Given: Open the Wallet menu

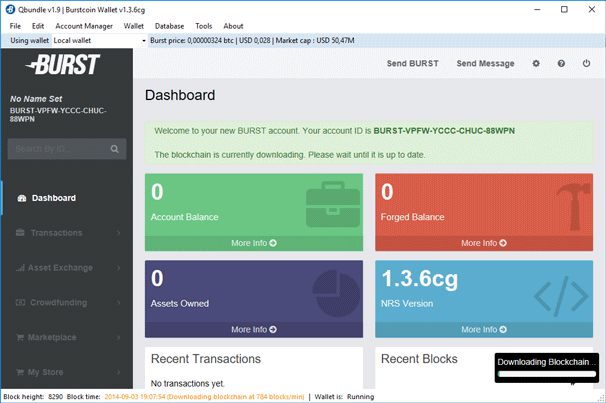Looking at the screenshot, I should pos(134,26).
